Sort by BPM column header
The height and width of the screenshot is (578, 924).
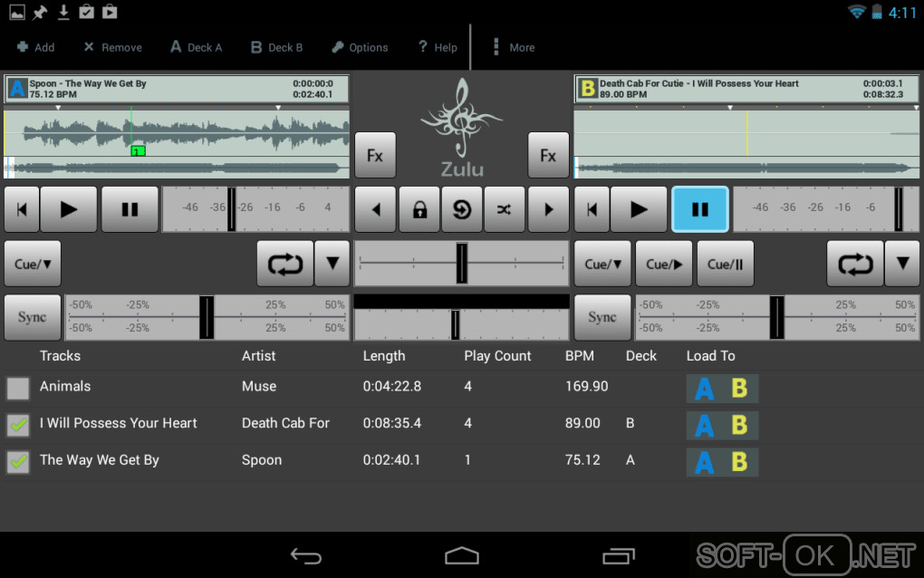580,356
